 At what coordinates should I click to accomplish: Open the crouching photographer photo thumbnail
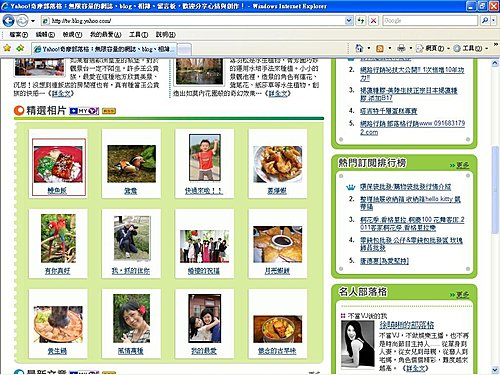pos(132,238)
